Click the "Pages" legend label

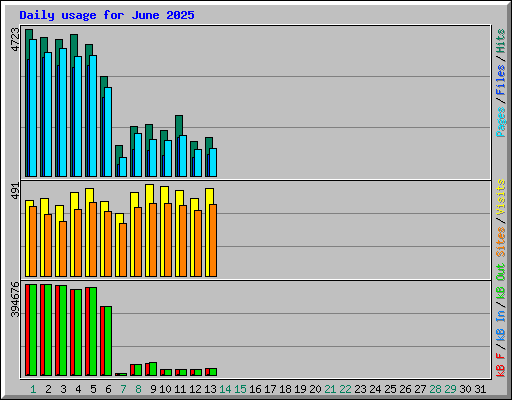click(x=501, y=122)
